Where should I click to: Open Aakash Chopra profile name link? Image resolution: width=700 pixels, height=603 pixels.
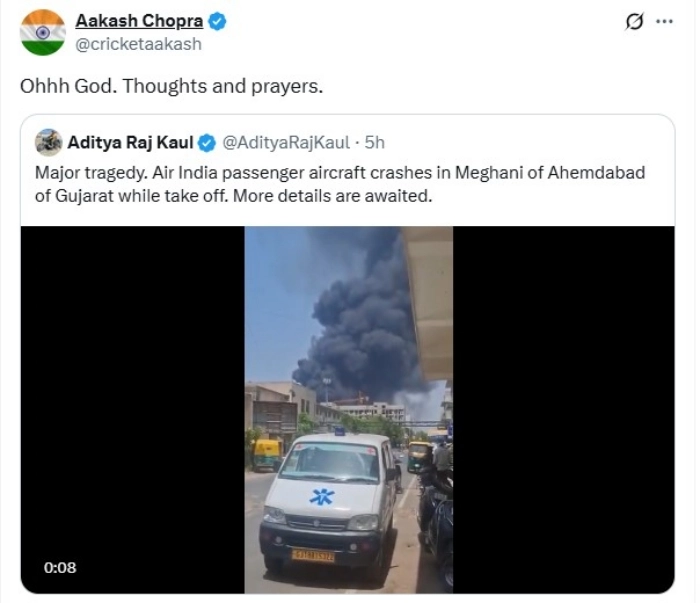point(139,21)
